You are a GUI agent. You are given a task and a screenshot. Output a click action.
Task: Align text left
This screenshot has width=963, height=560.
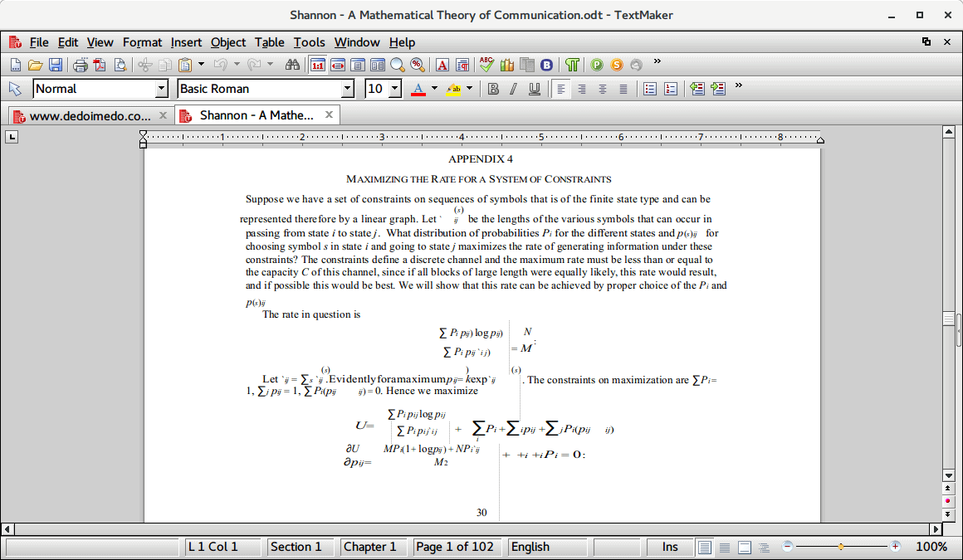[x=560, y=89]
